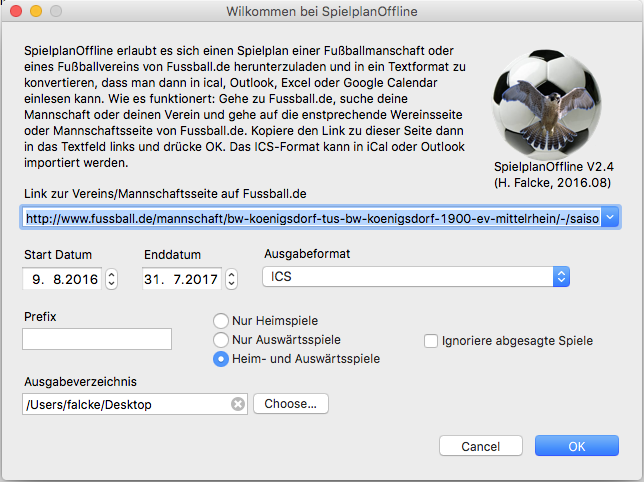Click the Start Datum stepper arrows
The height and width of the screenshot is (482, 644).
[111, 280]
